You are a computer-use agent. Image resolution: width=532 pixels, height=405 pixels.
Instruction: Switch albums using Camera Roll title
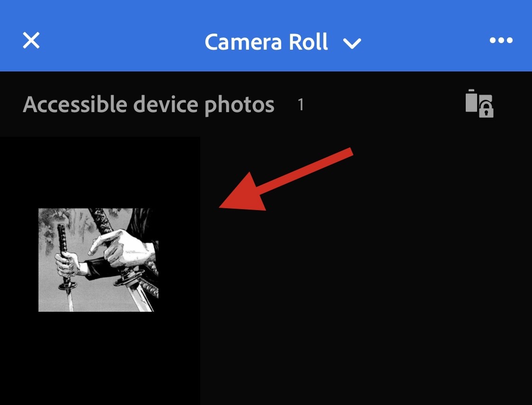coord(266,42)
